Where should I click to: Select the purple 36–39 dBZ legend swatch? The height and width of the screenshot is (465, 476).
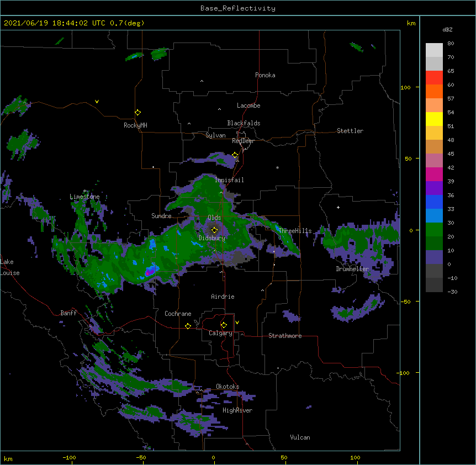tap(434, 188)
